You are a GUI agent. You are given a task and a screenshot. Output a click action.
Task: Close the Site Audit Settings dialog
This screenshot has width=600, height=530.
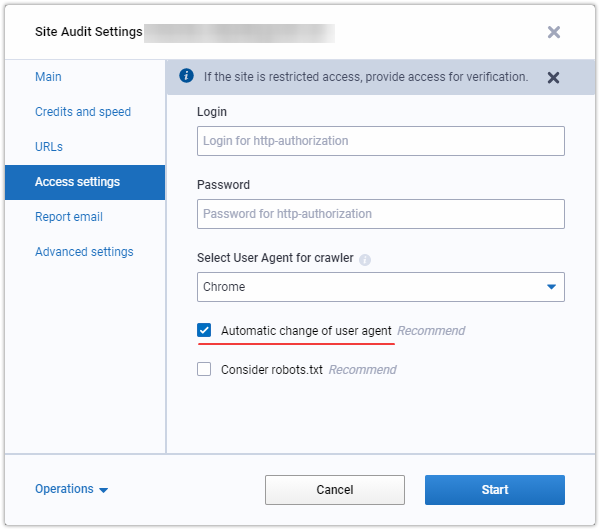(x=553, y=32)
